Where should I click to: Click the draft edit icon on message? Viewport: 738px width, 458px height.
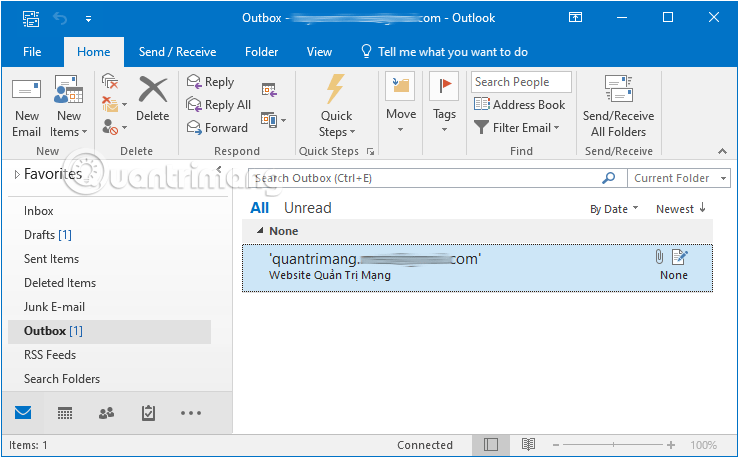680,257
